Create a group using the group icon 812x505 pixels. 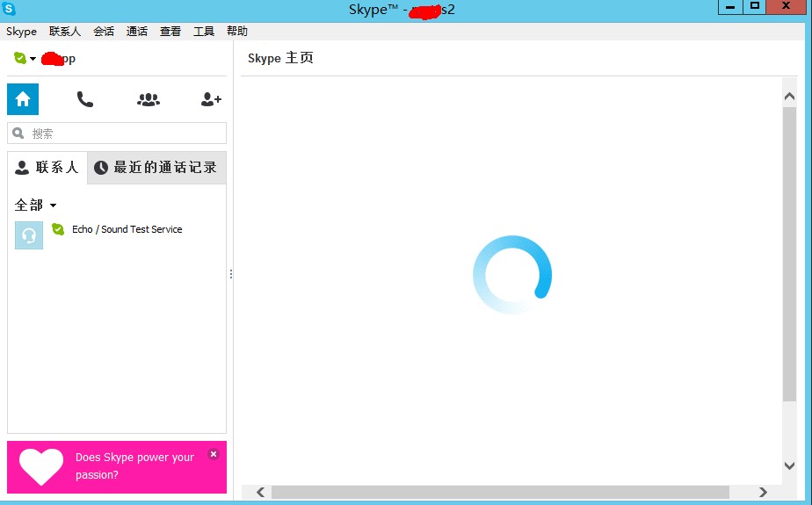tap(149, 99)
